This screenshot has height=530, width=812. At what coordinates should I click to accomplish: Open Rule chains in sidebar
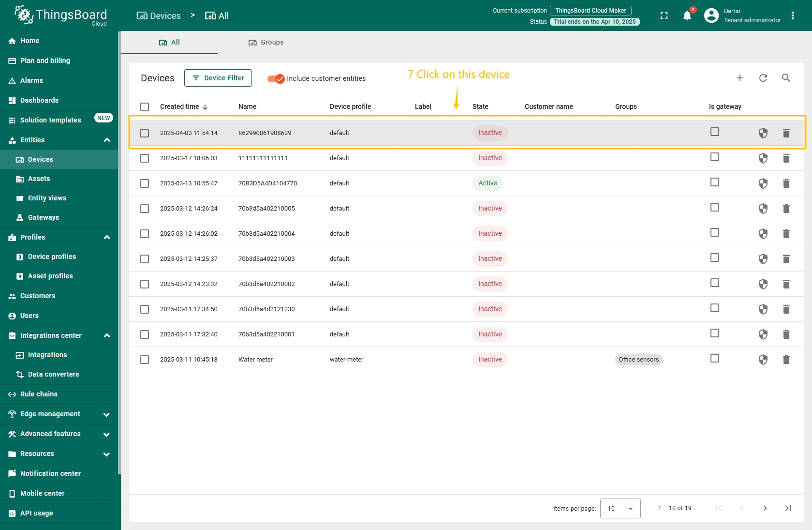tap(39, 394)
